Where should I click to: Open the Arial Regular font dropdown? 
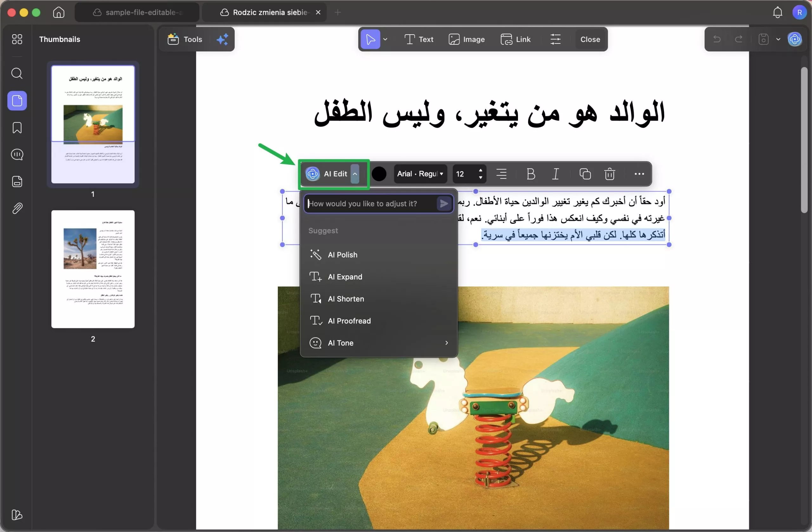(420, 174)
